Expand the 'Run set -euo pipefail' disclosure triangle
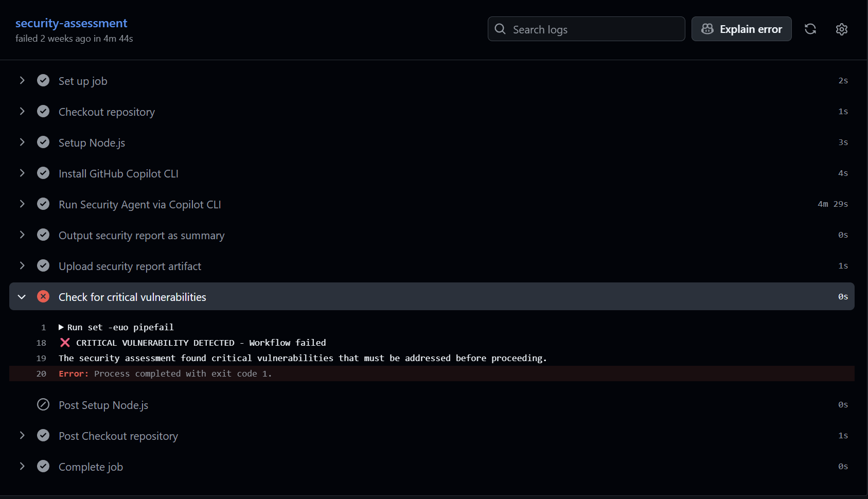 click(x=61, y=327)
